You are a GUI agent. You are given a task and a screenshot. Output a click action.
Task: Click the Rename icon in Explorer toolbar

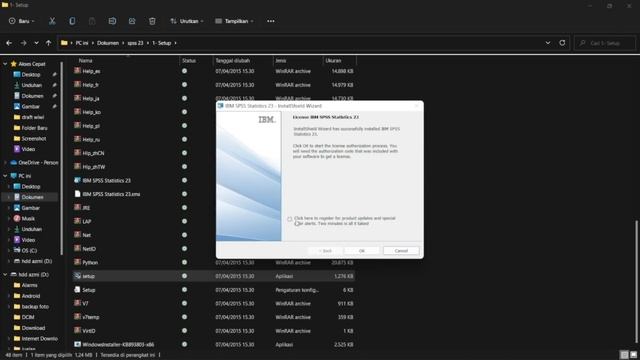112,21
